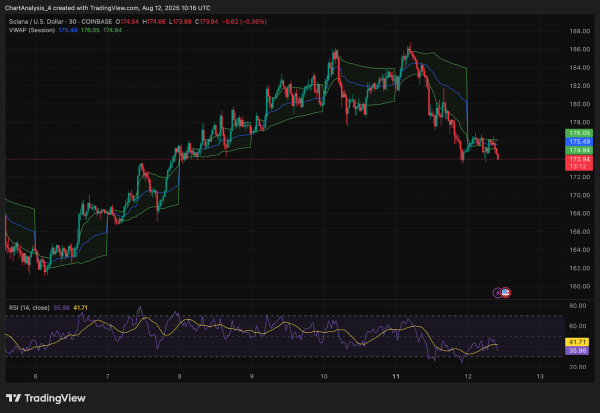Click day 9 on the time axis

click(251, 377)
